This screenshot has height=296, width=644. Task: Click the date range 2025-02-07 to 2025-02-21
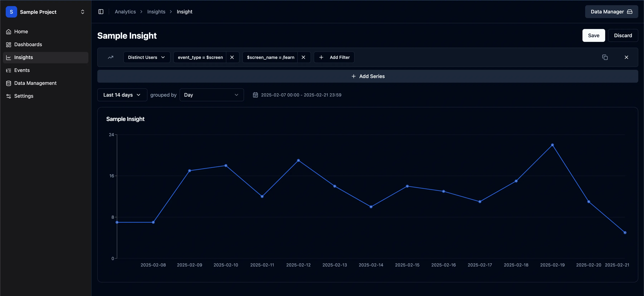(x=301, y=95)
